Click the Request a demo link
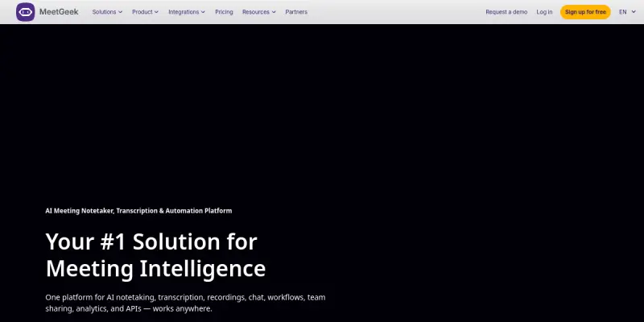 [x=506, y=12]
